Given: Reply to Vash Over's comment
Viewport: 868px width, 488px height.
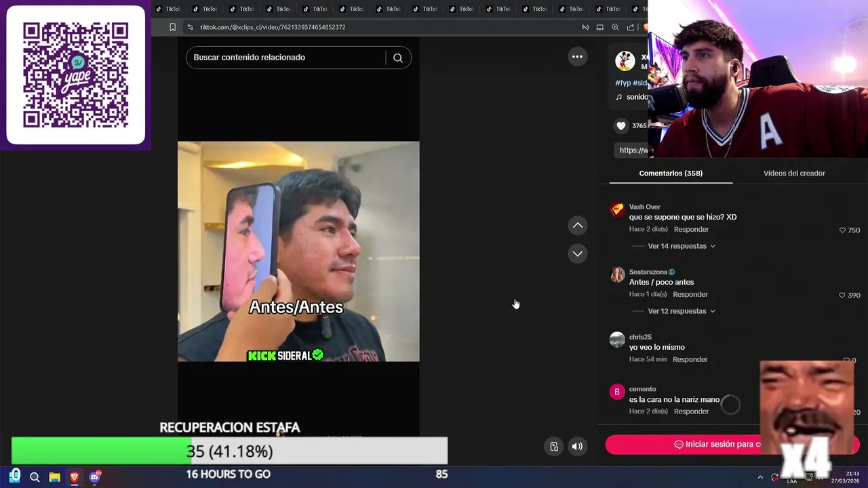Looking at the screenshot, I should [x=691, y=229].
